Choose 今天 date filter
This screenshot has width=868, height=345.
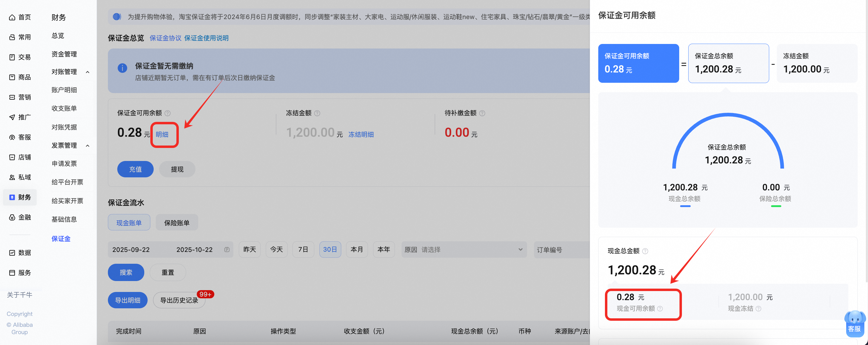pos(277,250)
